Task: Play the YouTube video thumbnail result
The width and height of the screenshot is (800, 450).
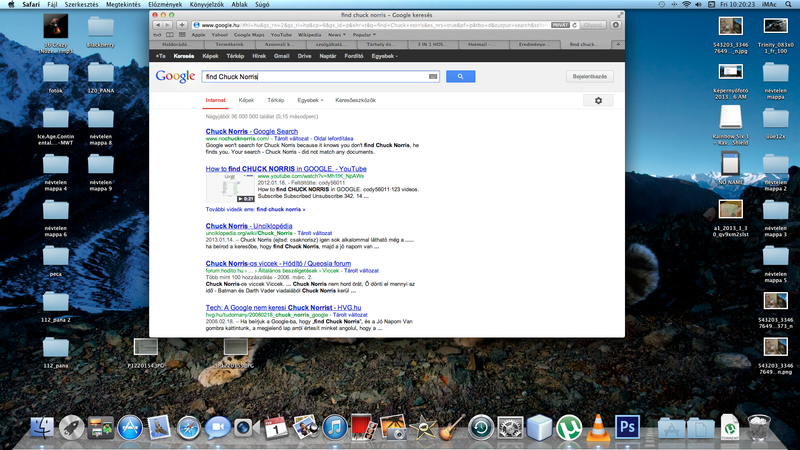Action: (230, 188)
